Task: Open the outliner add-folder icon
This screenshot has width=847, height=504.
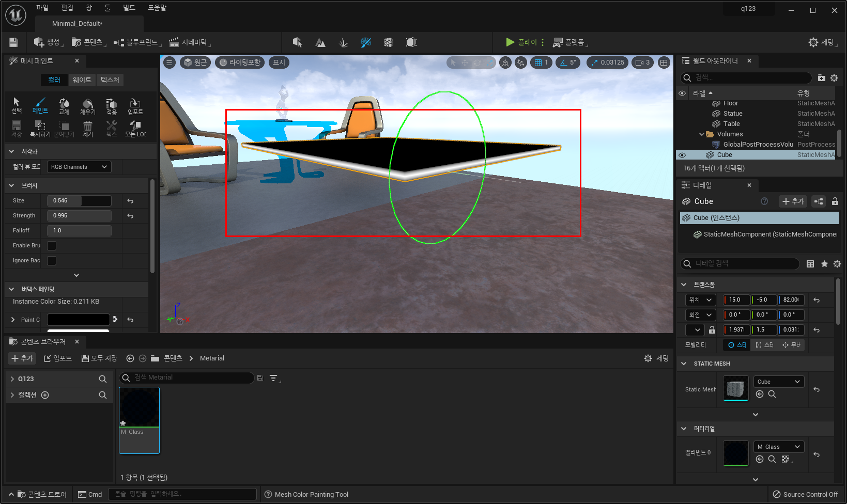Action: click(822, 78)
